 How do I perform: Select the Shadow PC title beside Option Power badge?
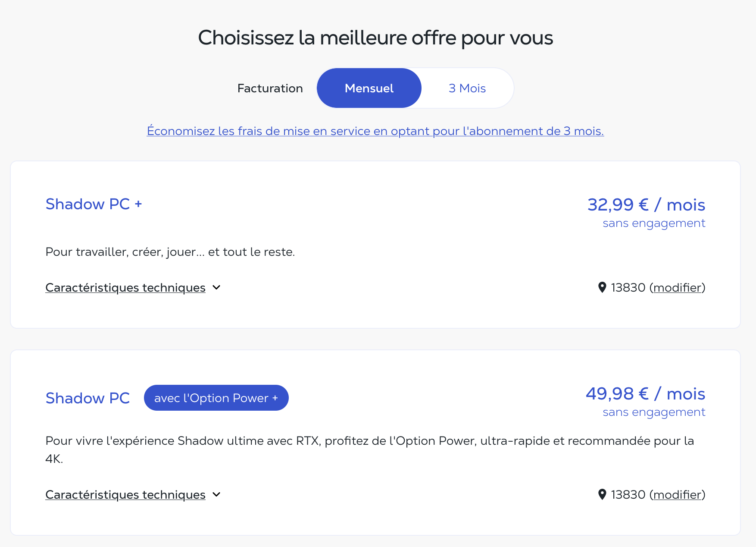tap(87, 398)
